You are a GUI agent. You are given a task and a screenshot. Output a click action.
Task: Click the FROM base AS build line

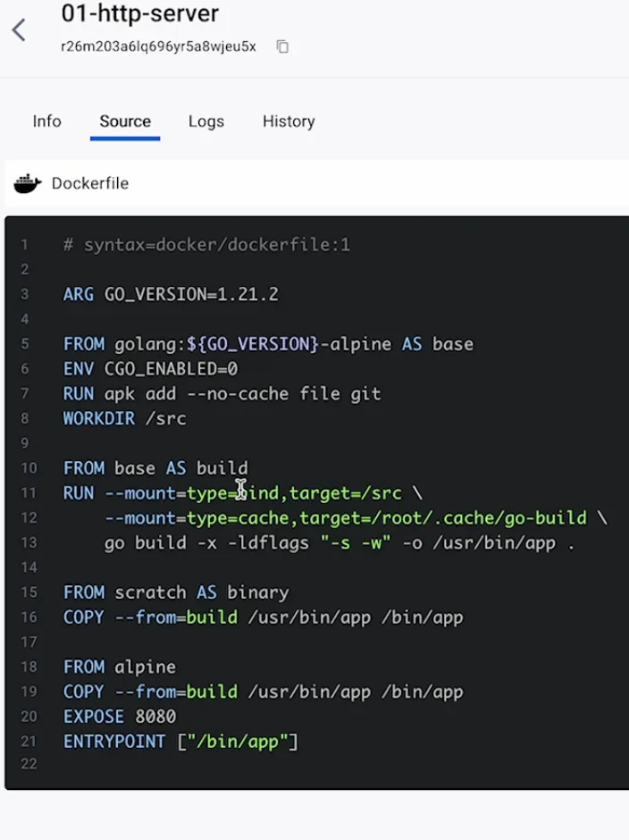(x=156, y=468)
